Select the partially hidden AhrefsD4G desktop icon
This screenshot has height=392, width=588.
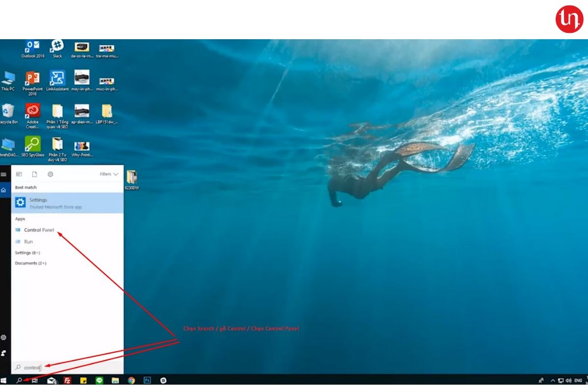(8, 147)
